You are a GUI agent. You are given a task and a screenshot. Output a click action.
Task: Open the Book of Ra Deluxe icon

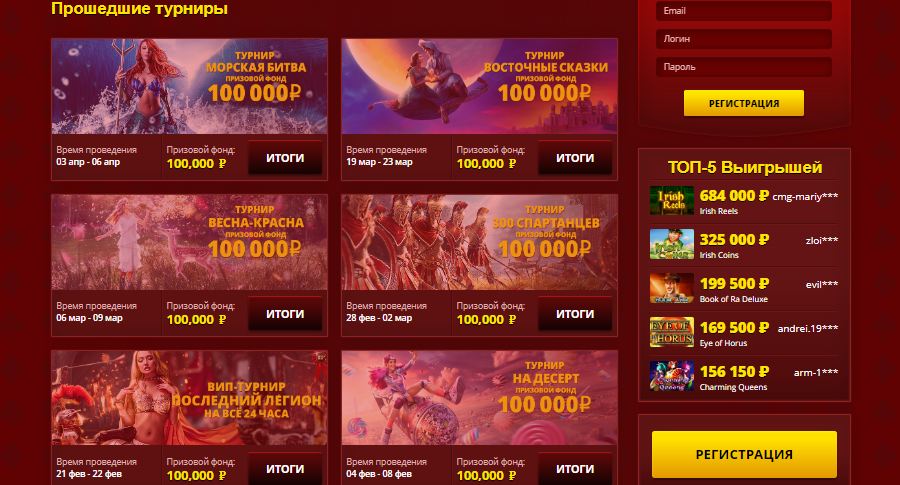pos(672,288)
